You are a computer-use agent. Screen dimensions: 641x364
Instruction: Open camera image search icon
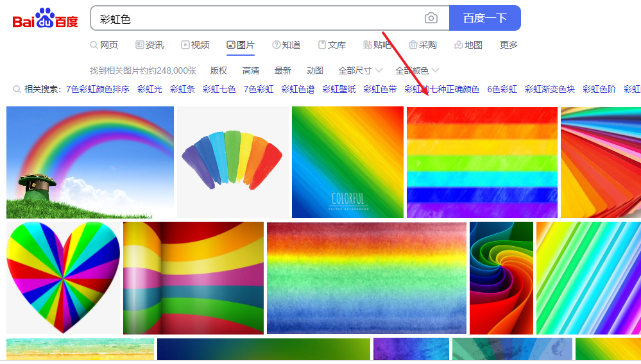click(431, 18)
